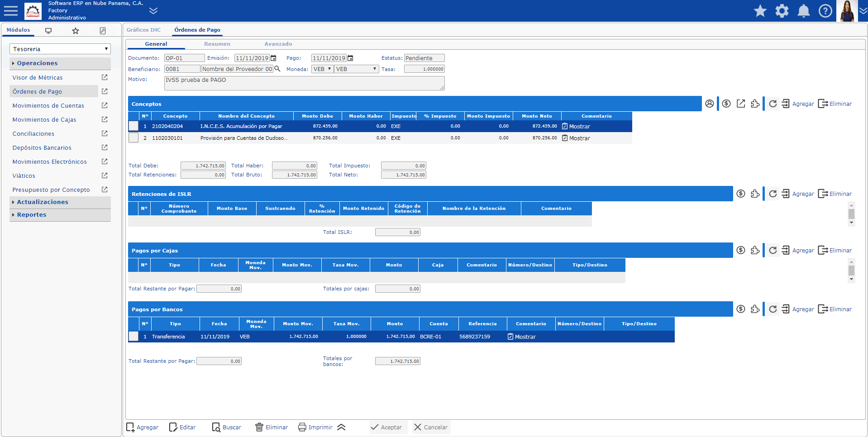This screenshot has height=437, width=868.
Task: Click the favorites star icon in header
Action: [760, 11]
